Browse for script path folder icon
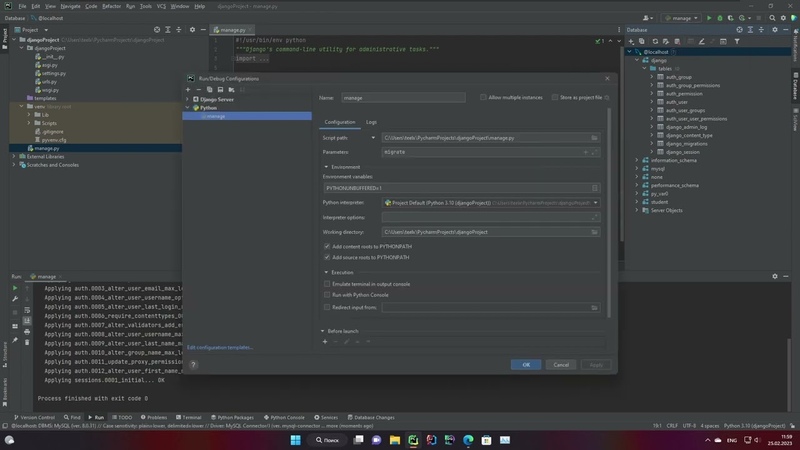The width and height of the screenshot is (800, 450). click(594, 138)
